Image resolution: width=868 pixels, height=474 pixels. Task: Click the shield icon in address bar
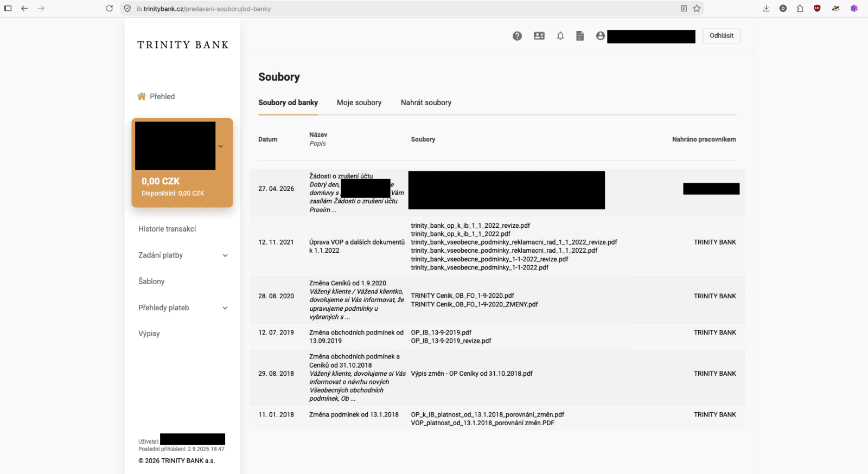127,8
